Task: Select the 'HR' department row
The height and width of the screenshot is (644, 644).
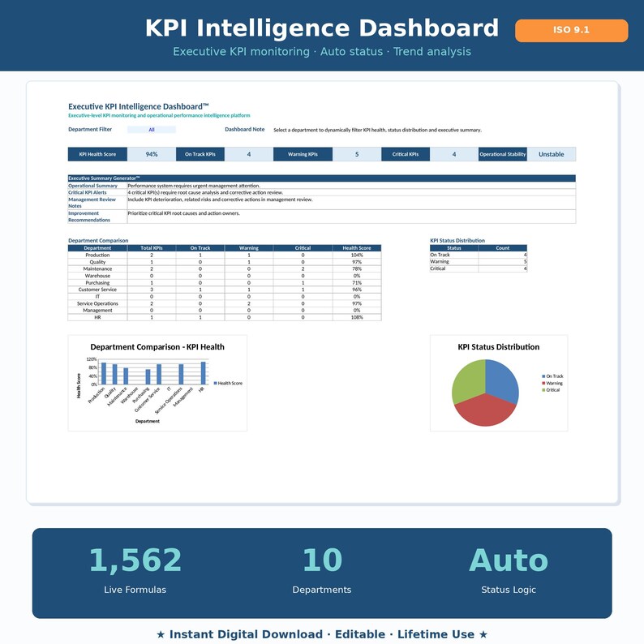Action: [x=224, y=317]
